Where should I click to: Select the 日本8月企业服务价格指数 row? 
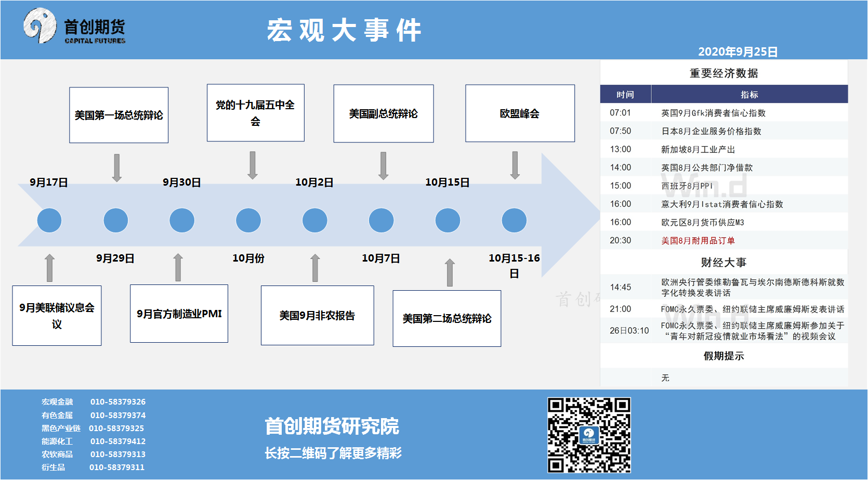(x=724, y=131)
